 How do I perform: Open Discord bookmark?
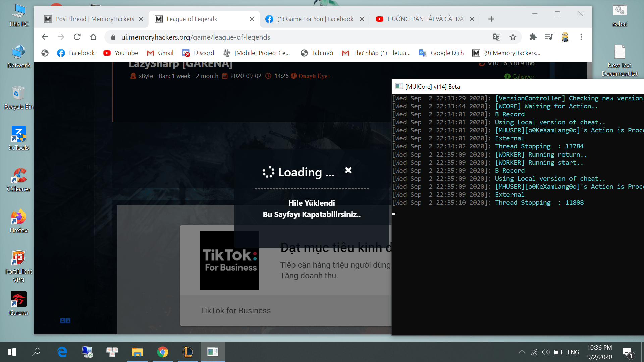198,53
